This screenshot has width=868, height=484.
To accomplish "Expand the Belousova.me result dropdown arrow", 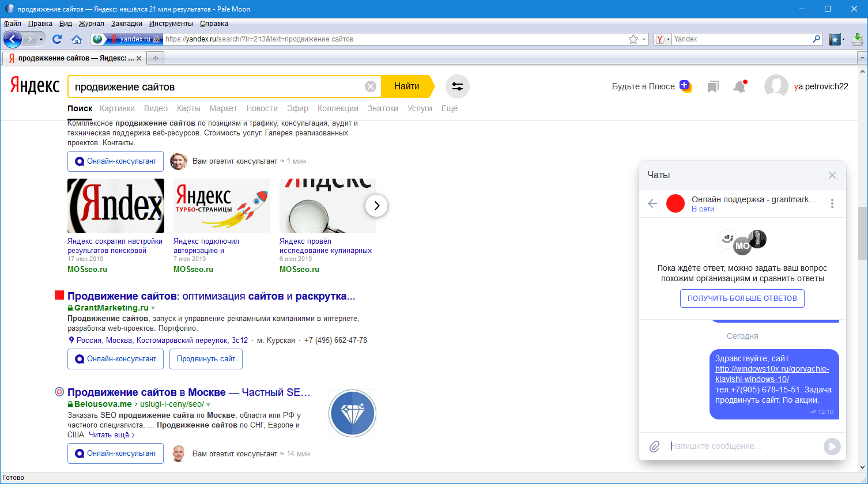I will coord(208,404).
